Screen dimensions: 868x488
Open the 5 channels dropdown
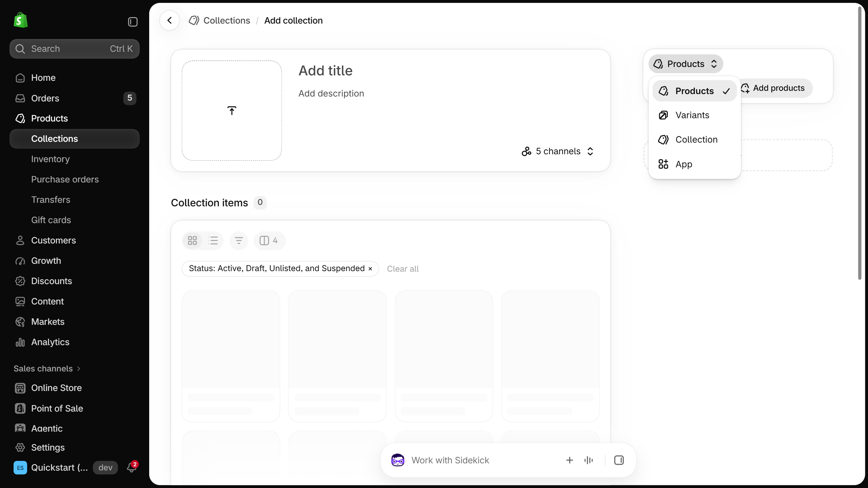[558, 151]
